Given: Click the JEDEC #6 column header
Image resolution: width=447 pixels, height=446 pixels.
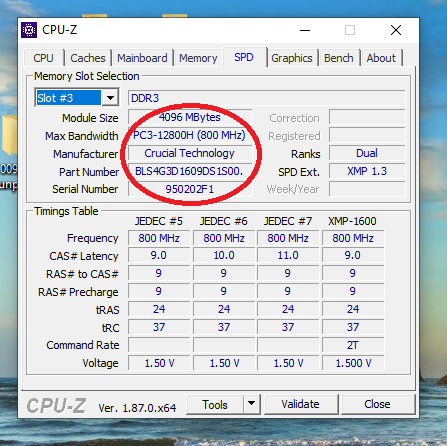Looking at the screenshot, I should [224, 221].
